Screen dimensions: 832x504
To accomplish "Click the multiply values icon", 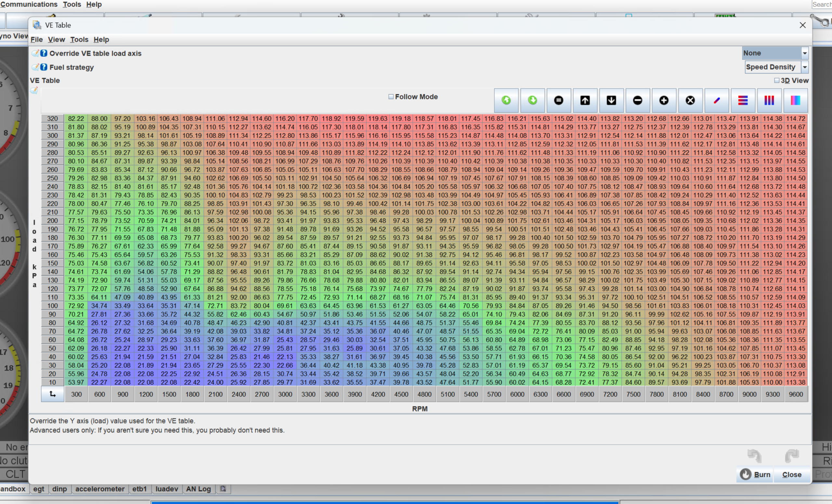I will [x=690, y=100].
